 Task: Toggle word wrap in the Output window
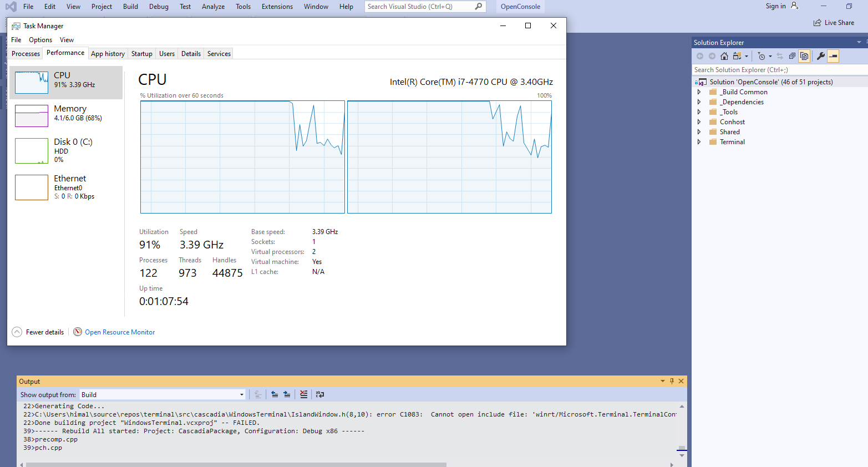click(319, 394)
